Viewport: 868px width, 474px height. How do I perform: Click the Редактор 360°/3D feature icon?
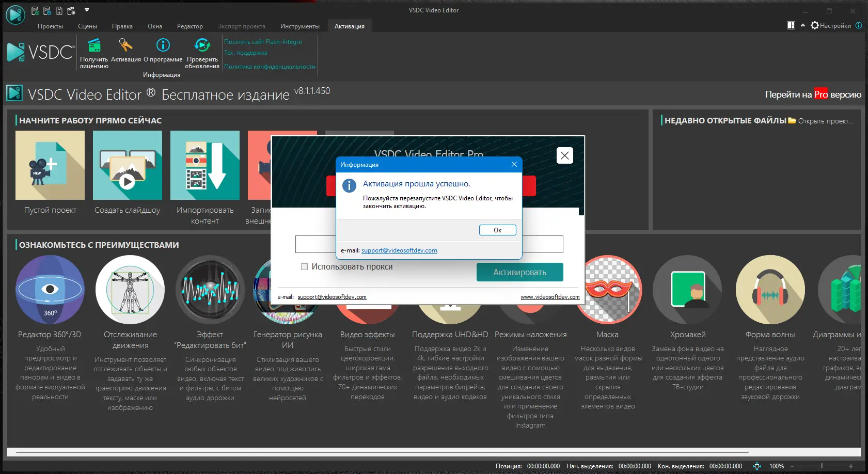point(50,290)
